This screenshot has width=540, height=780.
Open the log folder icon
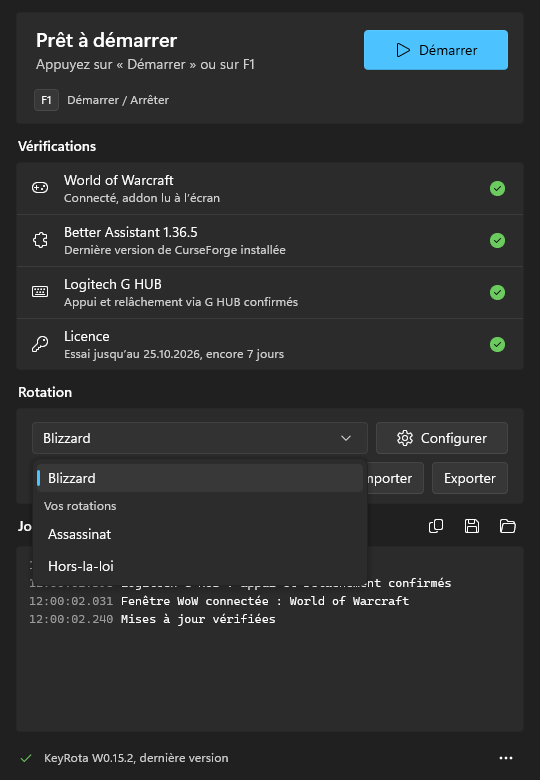508,526
